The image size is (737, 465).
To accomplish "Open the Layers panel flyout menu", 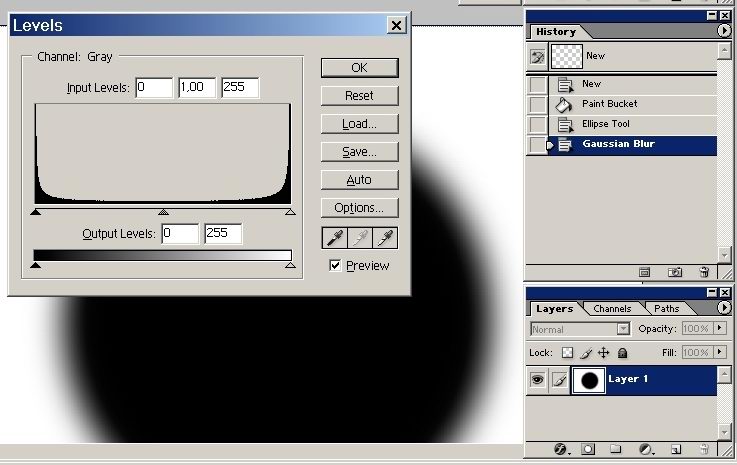I will coord(724,307).
